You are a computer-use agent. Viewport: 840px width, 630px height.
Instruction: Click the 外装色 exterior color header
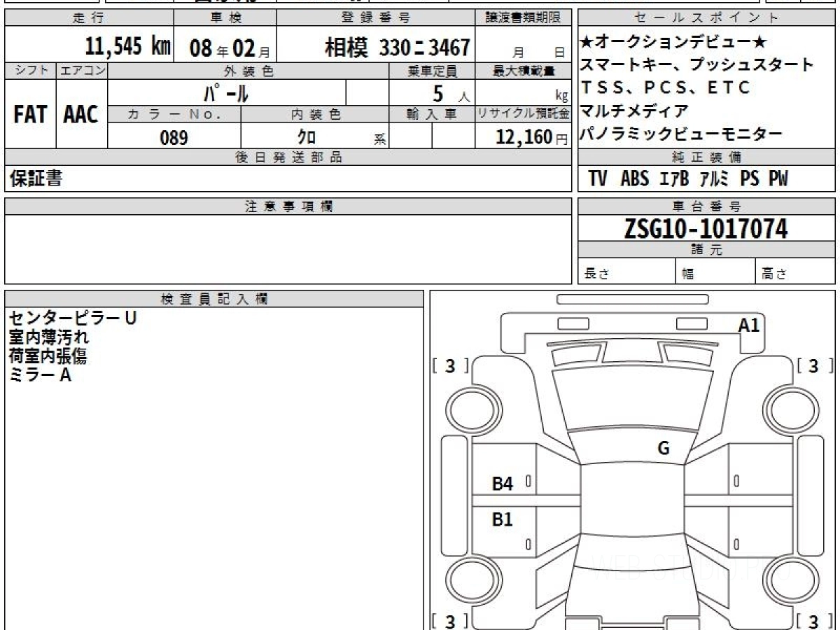pos(248,71)
